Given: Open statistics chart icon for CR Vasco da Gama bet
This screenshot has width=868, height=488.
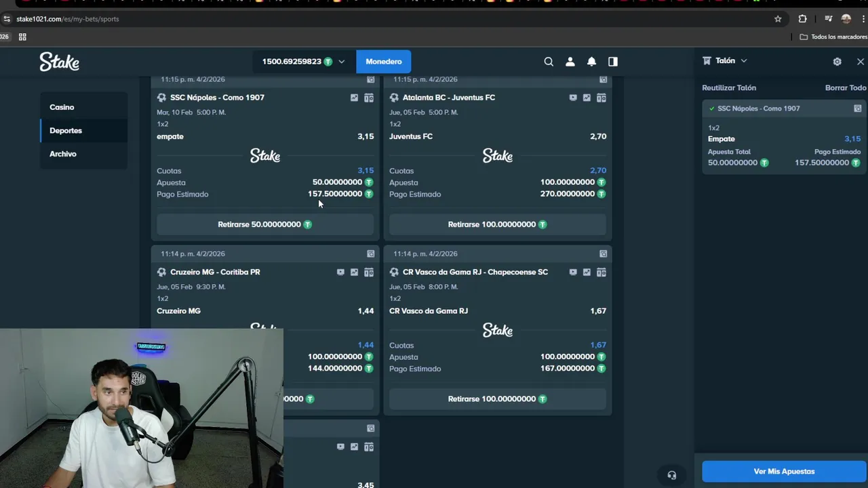Looking at the screenshot, I should tap(587, 272).
